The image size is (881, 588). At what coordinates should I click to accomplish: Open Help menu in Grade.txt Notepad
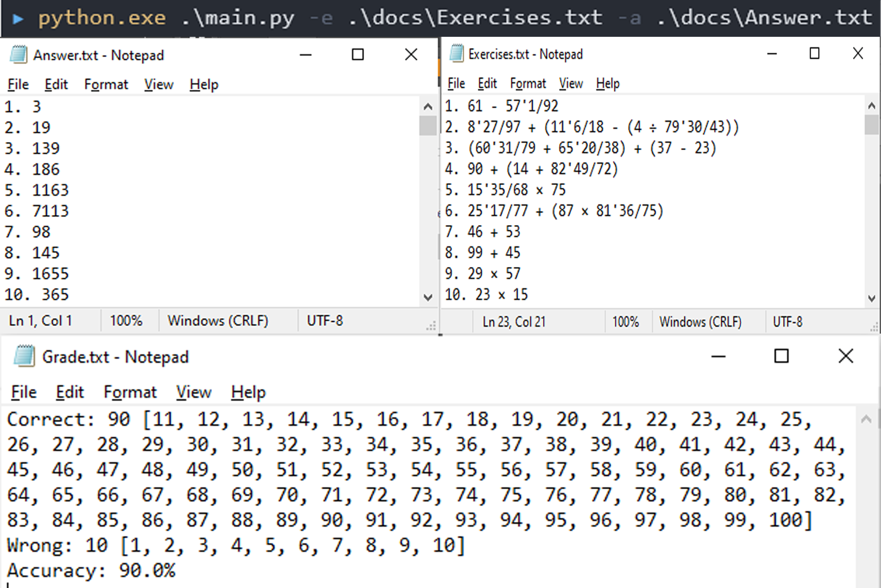click(248, 392)
